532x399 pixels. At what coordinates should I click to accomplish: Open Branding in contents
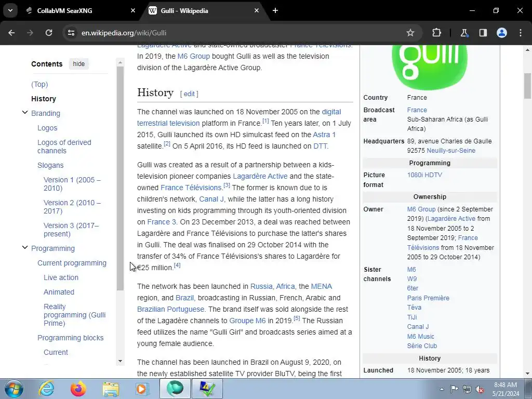(46, 113)
